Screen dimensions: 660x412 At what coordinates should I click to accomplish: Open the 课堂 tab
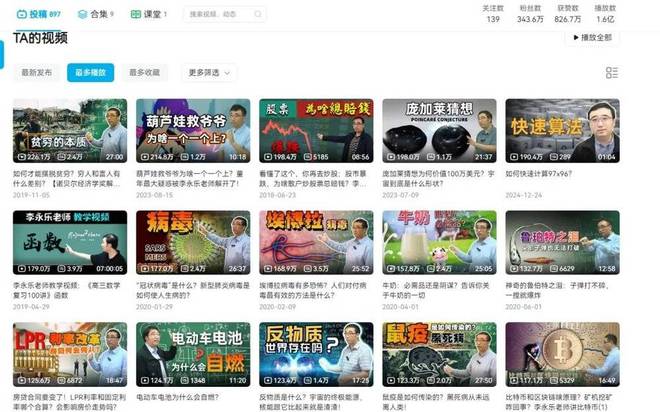tap(151, 15)
